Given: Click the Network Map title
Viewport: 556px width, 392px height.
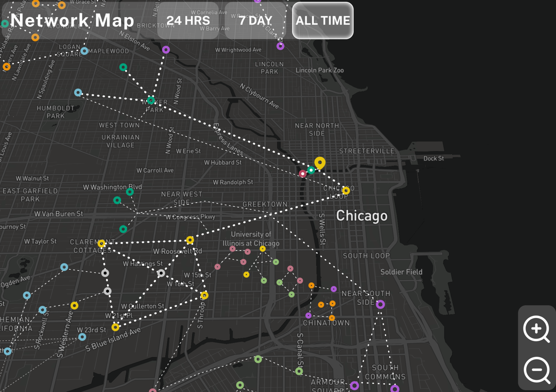Looking at the screenshot, I should tap(72, 21).
